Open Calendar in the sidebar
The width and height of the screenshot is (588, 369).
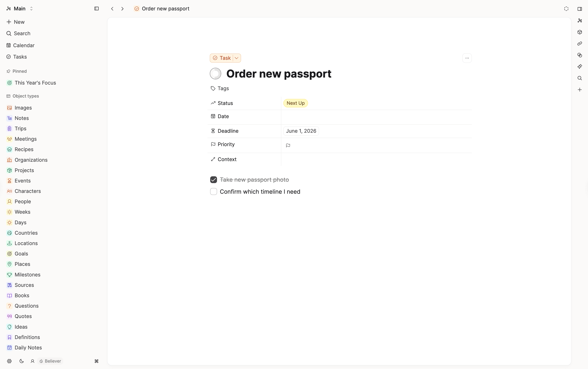(x=24, y=45)
